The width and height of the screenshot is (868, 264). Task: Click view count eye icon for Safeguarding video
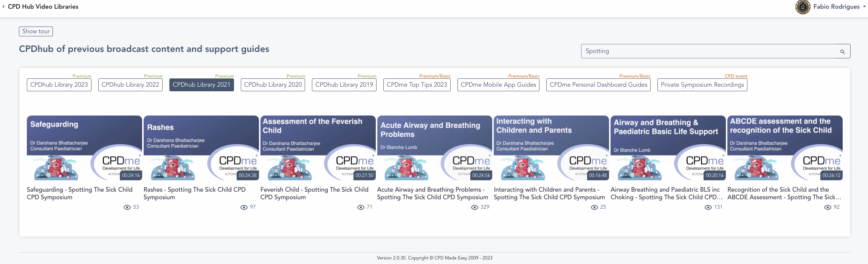point(127,207)
